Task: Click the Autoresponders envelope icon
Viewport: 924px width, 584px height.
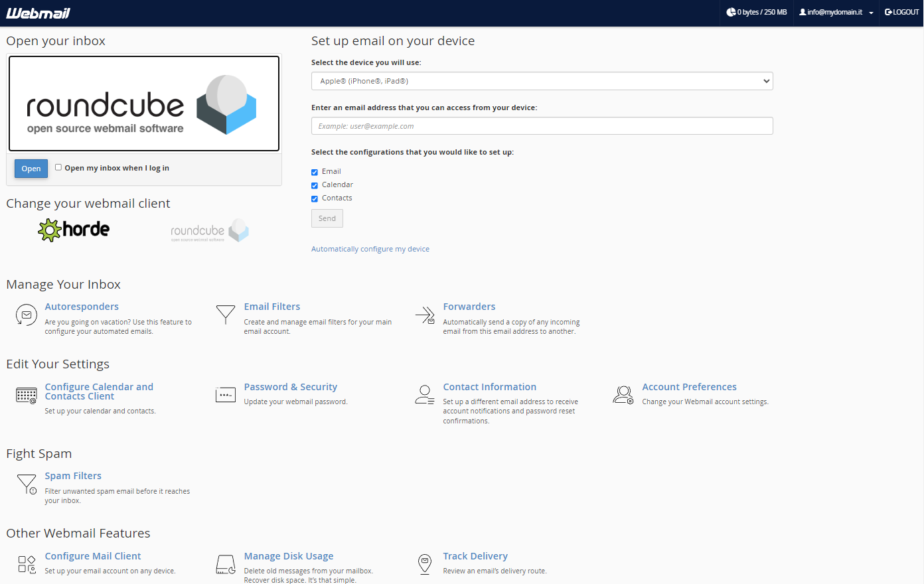Action: (26, 315)
